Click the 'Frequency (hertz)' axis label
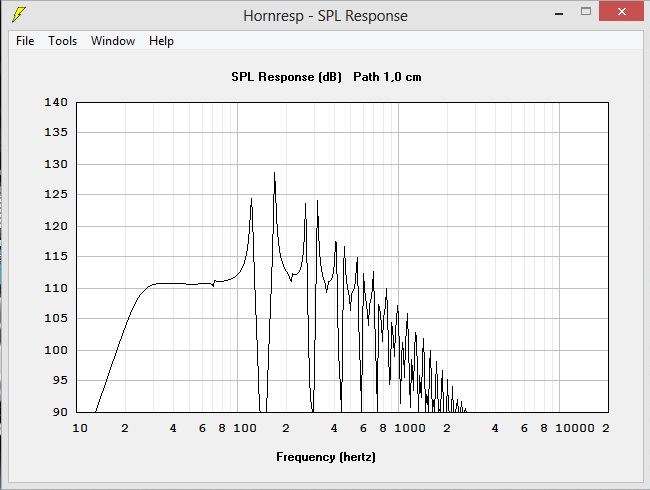 tap(326, 457)
